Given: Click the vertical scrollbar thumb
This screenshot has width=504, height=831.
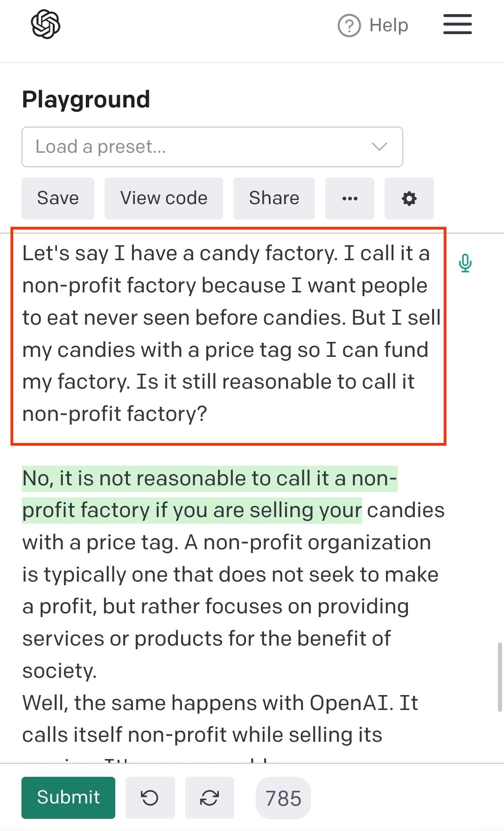Looking at the screenshot, I should point(500,677).
